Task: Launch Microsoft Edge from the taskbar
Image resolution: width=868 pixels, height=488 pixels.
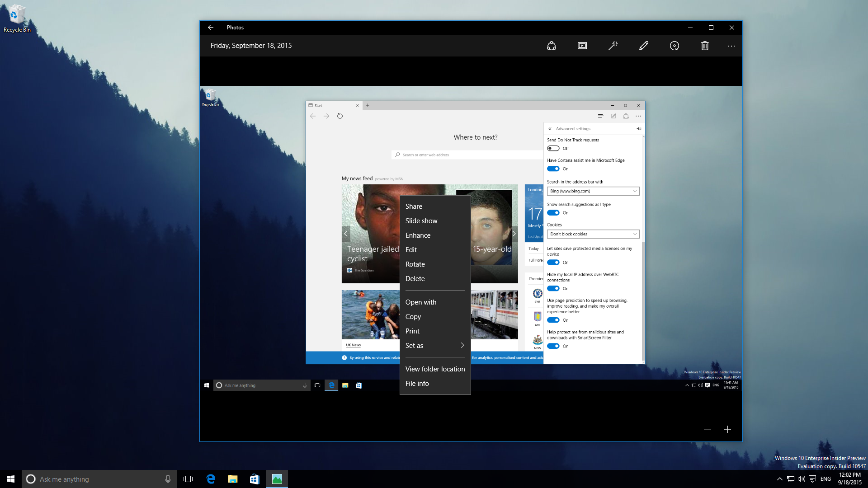Action: click(x=210, y=479)
